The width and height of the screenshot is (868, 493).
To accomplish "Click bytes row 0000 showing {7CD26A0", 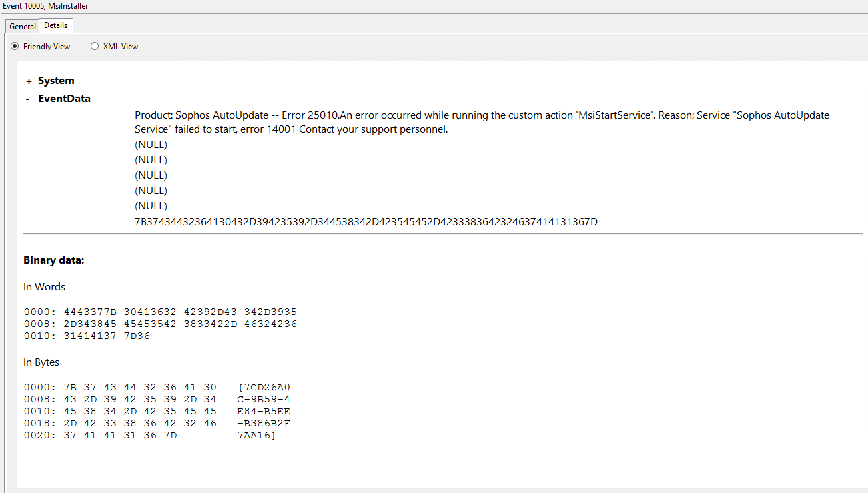I will click(157, 387).
